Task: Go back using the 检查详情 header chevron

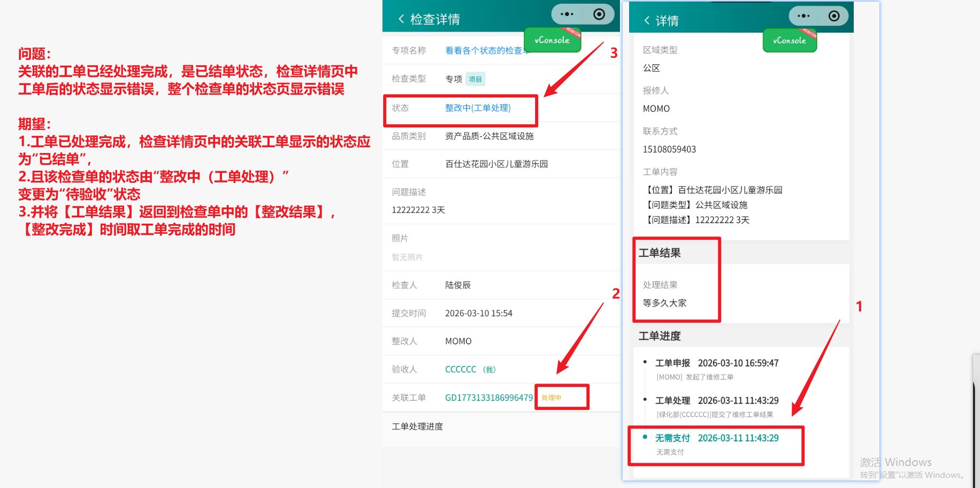Action: coord(401,19)
